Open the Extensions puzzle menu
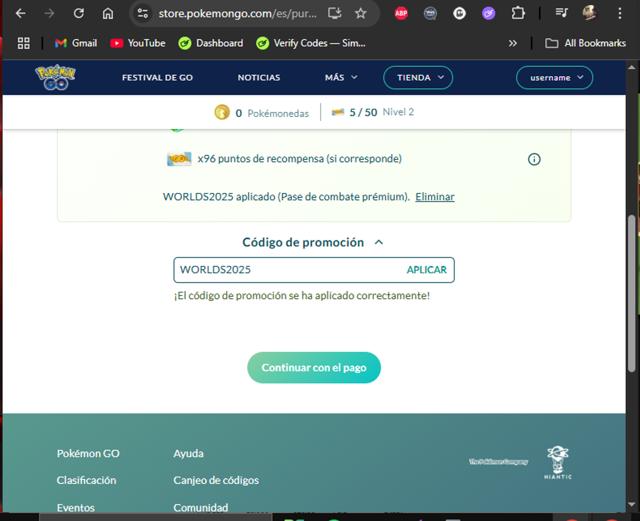This screenshot has height=521, width=640. tap(518, 13)
